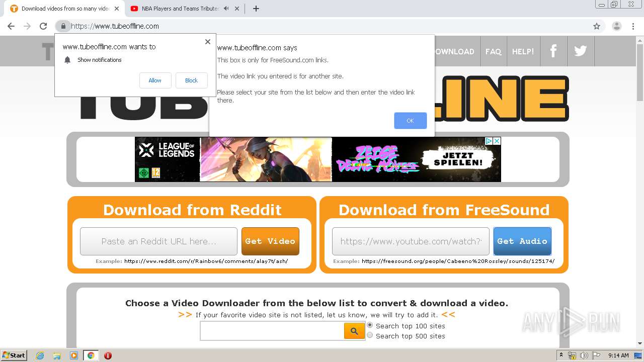Click the Reddit URL input field

[158, 241]
